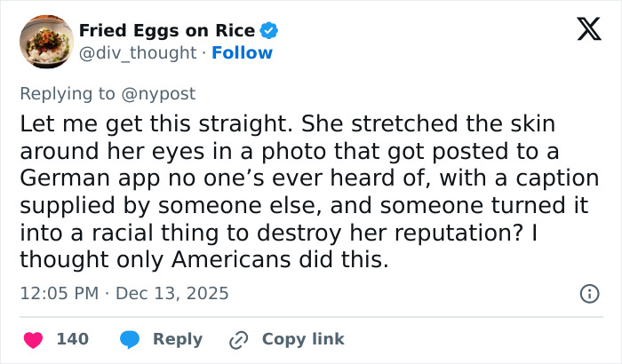Screen dimensions: 622x364
Task: Like the tweet with the heart icon
Action: tap(32, 339)
